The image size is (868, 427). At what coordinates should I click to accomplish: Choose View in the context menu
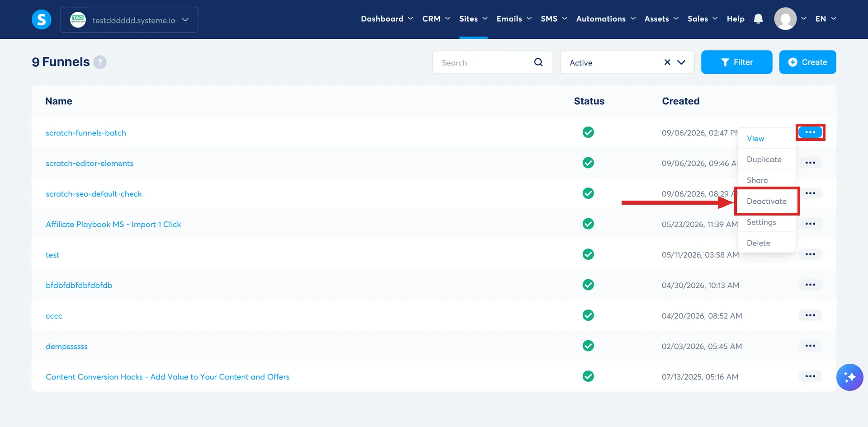(767, 139)
